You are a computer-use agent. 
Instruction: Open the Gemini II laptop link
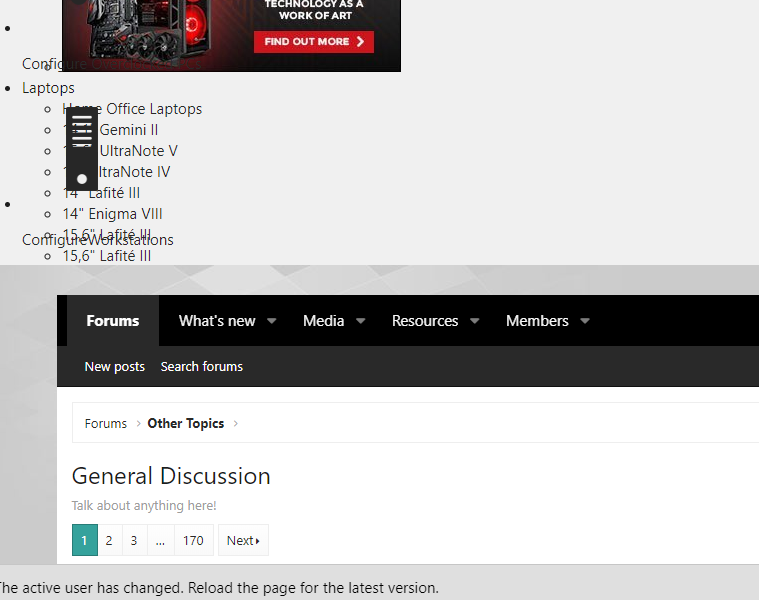110,130
